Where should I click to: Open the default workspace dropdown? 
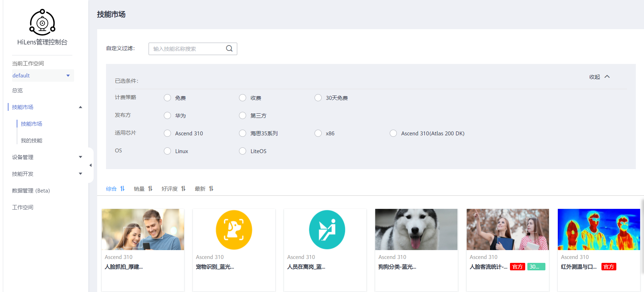pos(43,75)
